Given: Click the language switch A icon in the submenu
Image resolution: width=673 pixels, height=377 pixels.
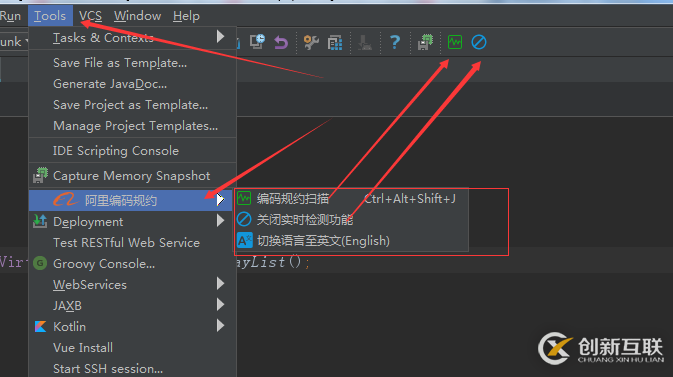Looking at the screenshot, I should tap(245, 240).
